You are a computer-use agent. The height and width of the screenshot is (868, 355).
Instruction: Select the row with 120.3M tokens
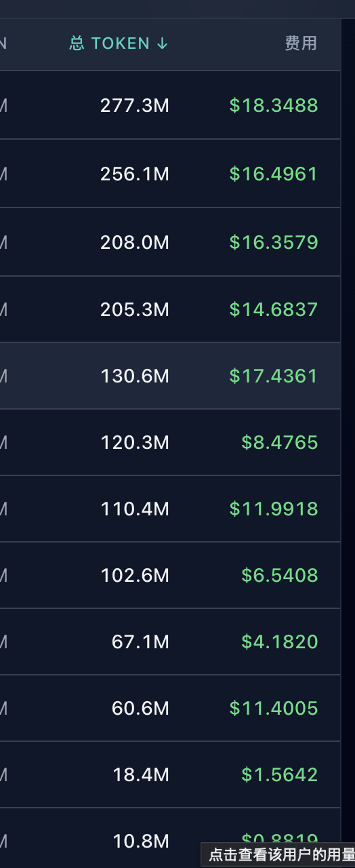click(x=170, y=442)
